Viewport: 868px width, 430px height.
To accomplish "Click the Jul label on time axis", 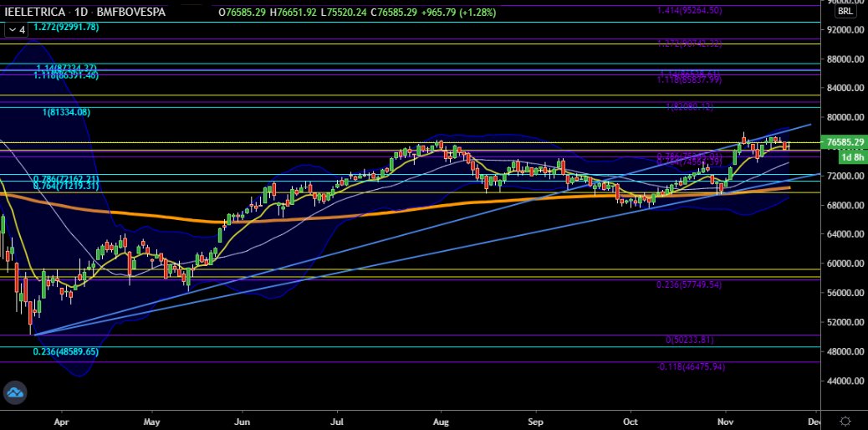I will pos(336,421).
